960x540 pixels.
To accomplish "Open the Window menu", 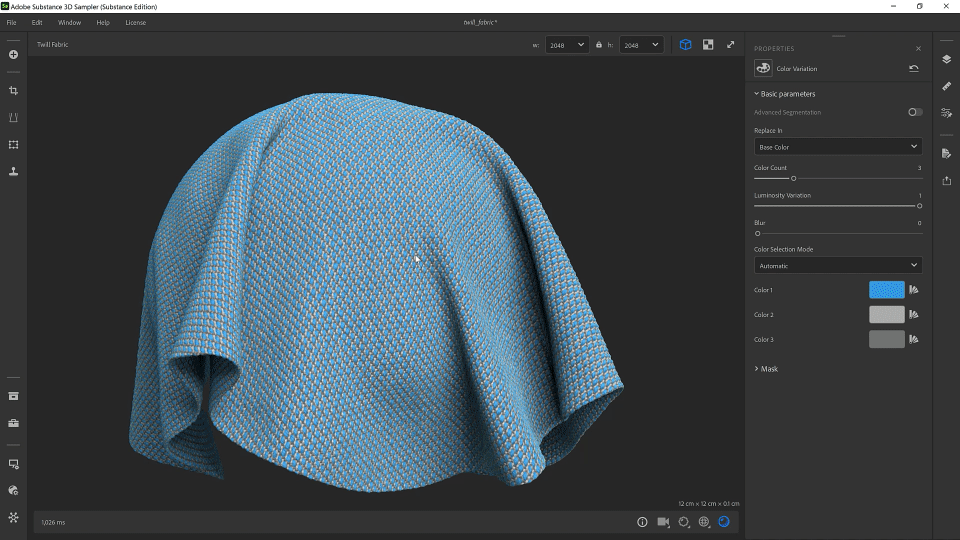I will point(69,22).
